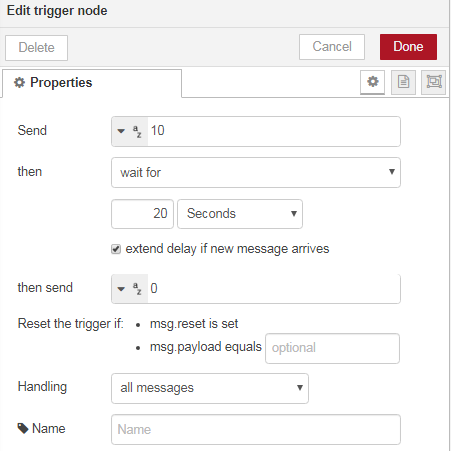This screenshot has height=451, width=451.
Task: Open node properties gear icon
Action: point(372,82)
